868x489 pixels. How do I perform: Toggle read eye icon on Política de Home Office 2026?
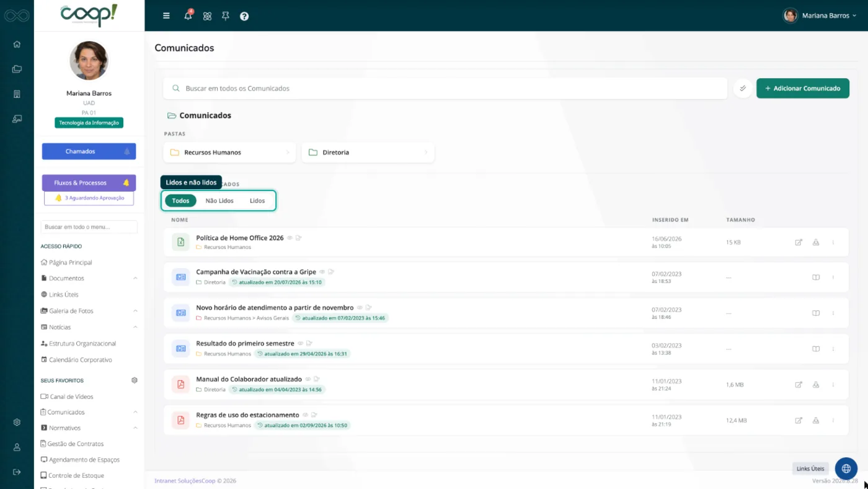point(290,238)
